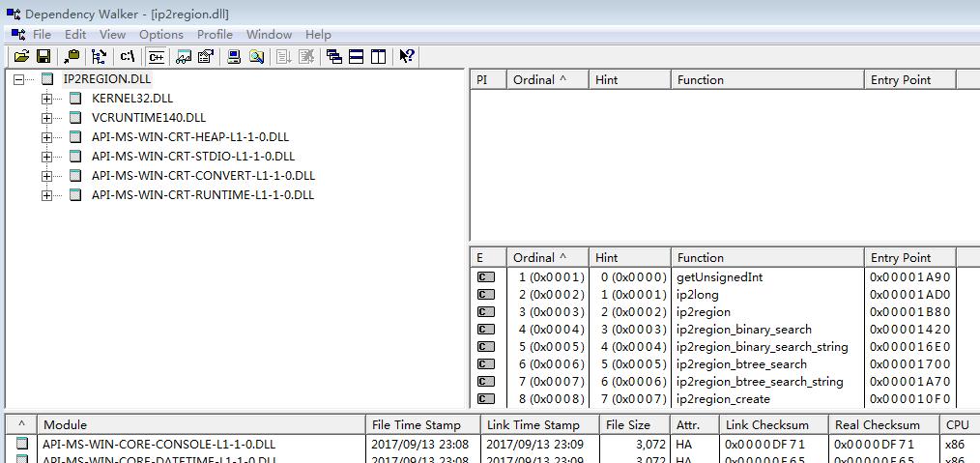Screen dimensions: 980x463
Task: Sort module list by CPU column header
Action: point(960,425)
